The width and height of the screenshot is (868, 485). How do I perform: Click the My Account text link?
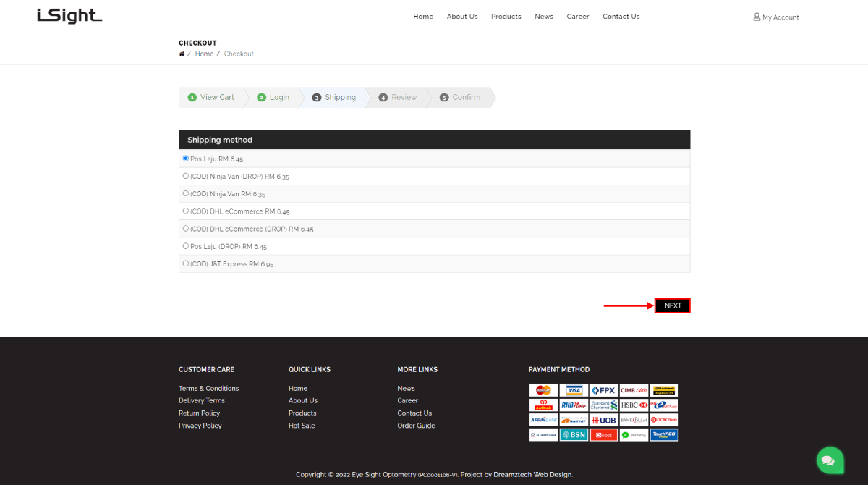(x=780, y=17)
